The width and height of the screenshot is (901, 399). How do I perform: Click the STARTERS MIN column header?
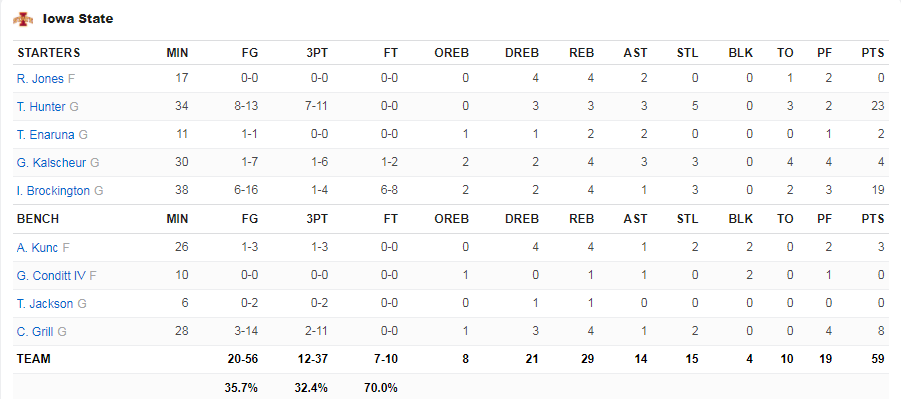(178, 53)
